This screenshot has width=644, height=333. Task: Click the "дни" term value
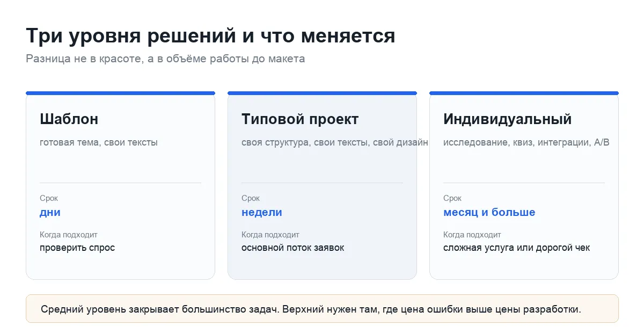[50, 212]
